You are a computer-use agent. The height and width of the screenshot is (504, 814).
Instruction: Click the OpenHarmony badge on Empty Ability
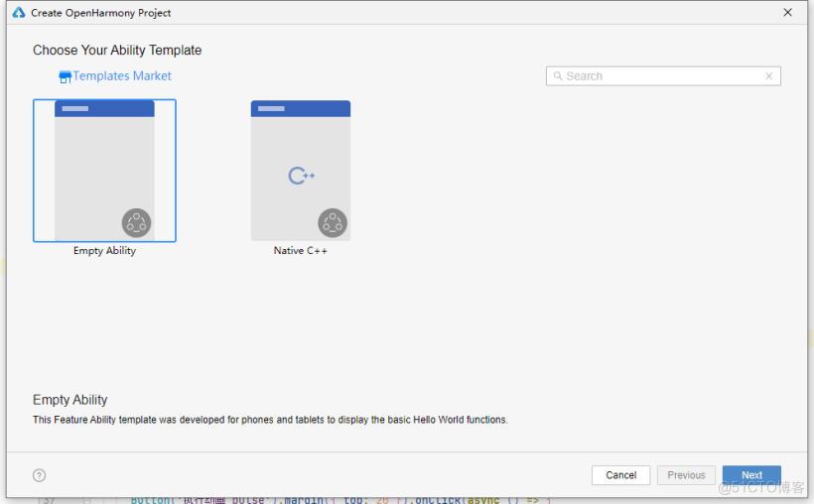(x=137, y=223)
